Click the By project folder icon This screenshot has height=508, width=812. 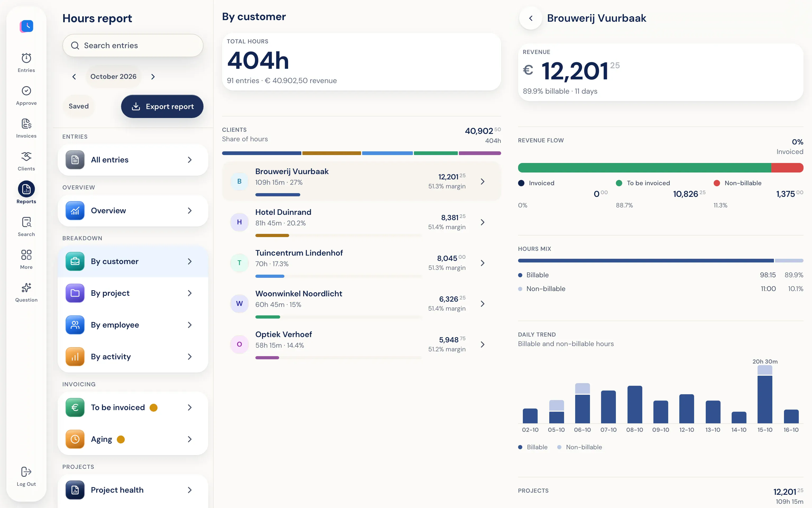coord(75,293)
